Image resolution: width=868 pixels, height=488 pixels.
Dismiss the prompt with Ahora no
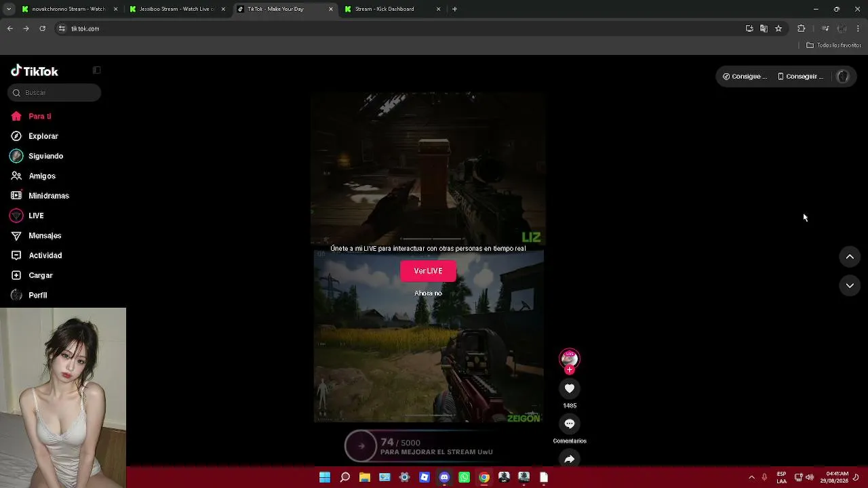coord(428,293)
